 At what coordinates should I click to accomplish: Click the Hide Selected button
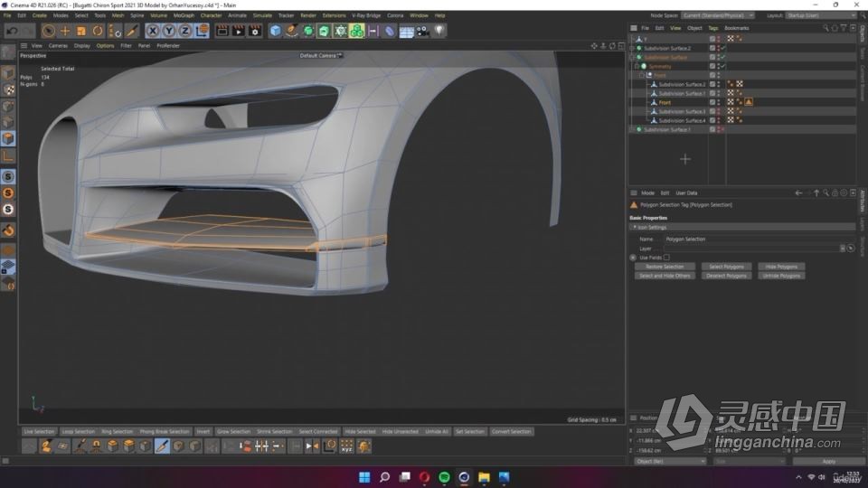(x=360, y=432)
